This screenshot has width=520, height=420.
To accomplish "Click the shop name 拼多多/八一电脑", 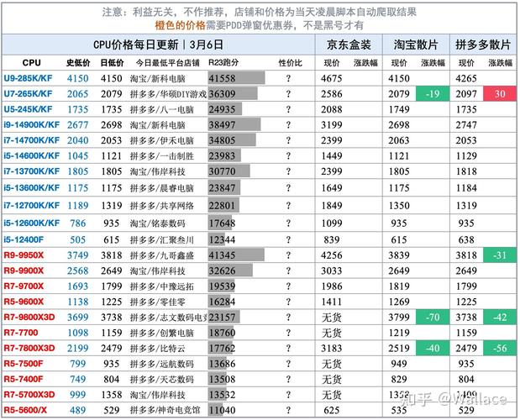I will coord(162,109).
